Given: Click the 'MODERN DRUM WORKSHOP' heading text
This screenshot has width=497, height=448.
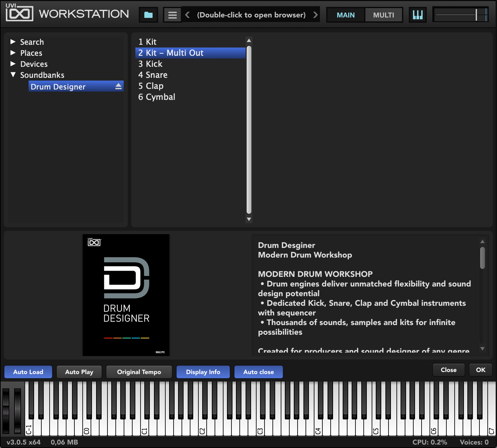Looking at the screenshot, I should (315, 274).
